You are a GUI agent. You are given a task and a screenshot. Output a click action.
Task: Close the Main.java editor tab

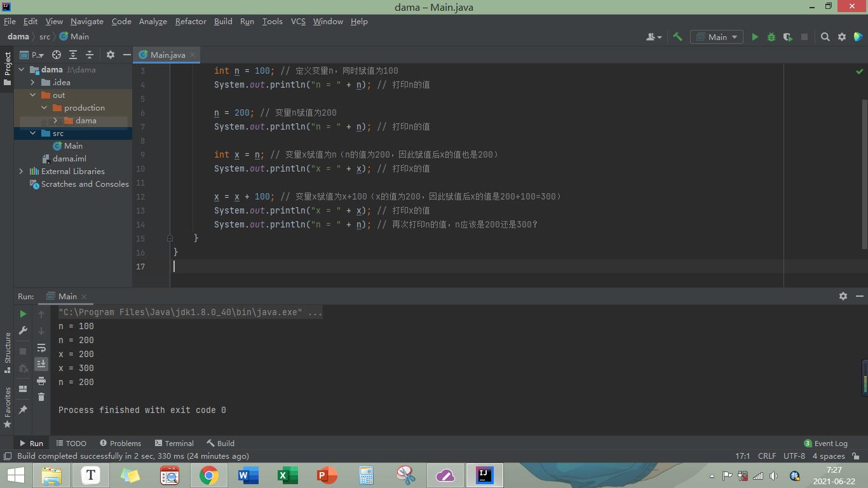point(193,55)
